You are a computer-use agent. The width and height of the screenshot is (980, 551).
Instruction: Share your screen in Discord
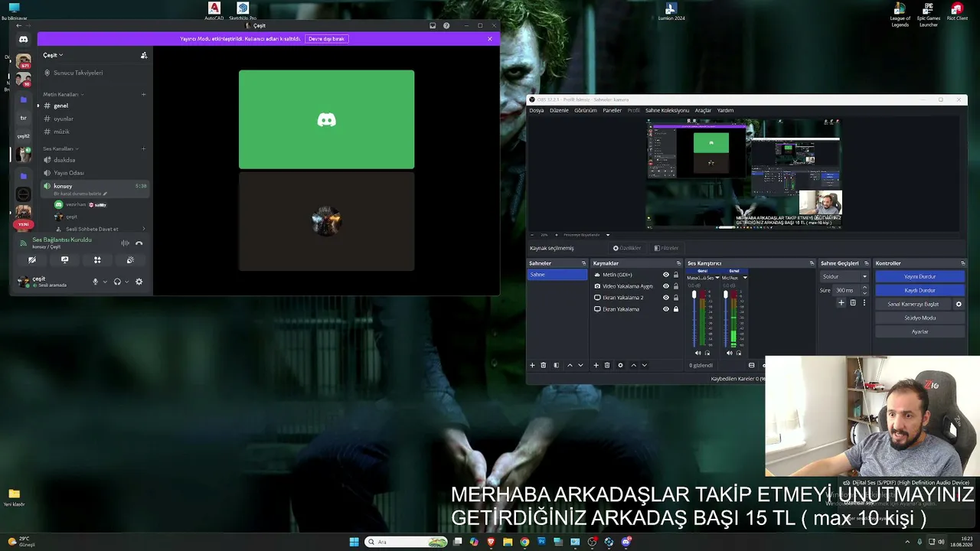64,260
